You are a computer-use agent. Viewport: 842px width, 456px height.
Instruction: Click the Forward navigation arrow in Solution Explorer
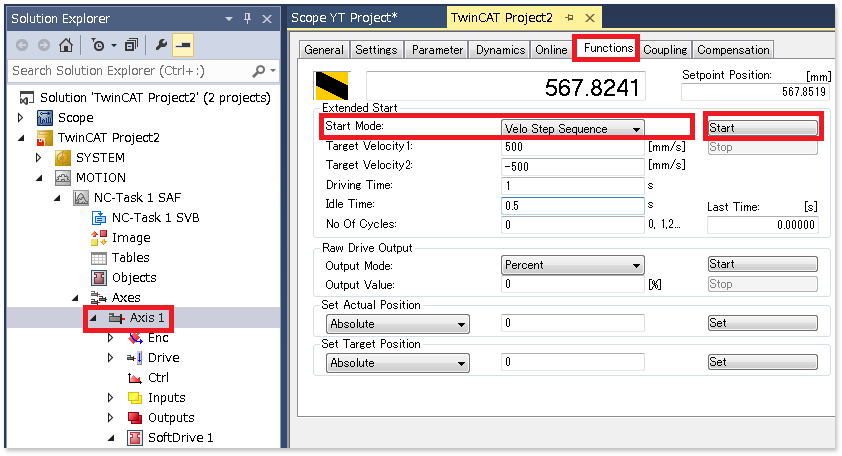point(44,45)
